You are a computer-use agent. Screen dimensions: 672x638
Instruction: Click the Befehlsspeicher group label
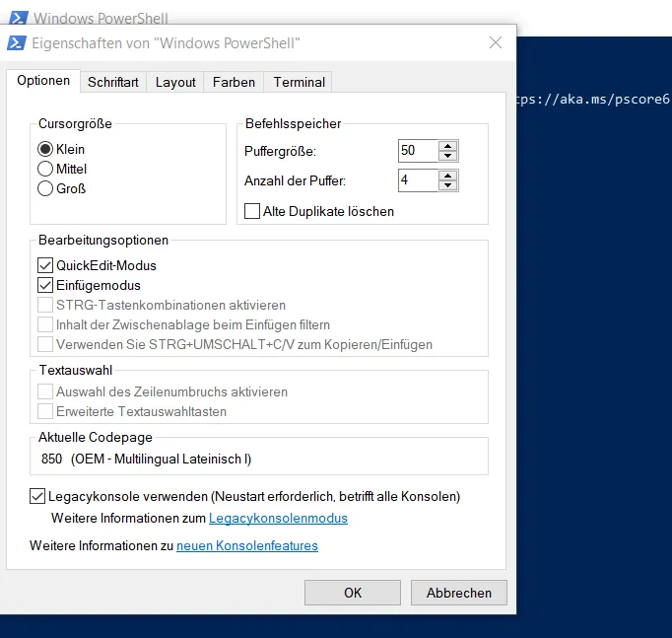tap(294, 123)
